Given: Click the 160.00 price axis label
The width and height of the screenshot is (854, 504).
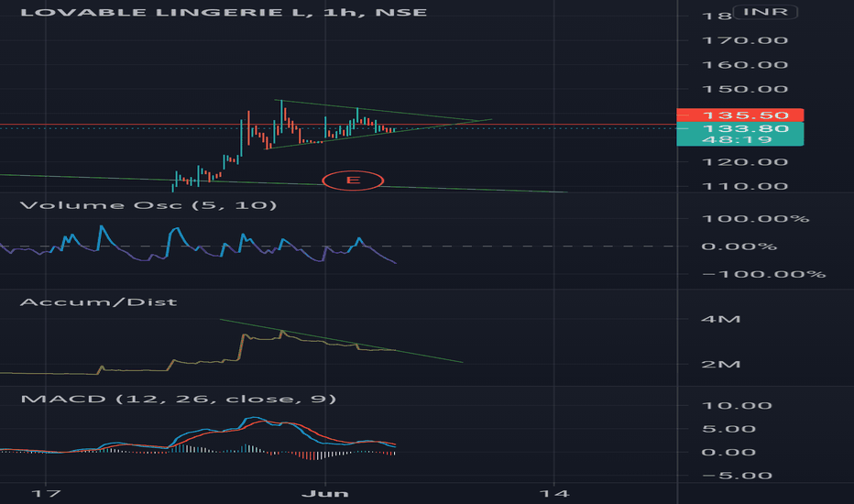Looking at the screenshot, I should coord(745,65).
